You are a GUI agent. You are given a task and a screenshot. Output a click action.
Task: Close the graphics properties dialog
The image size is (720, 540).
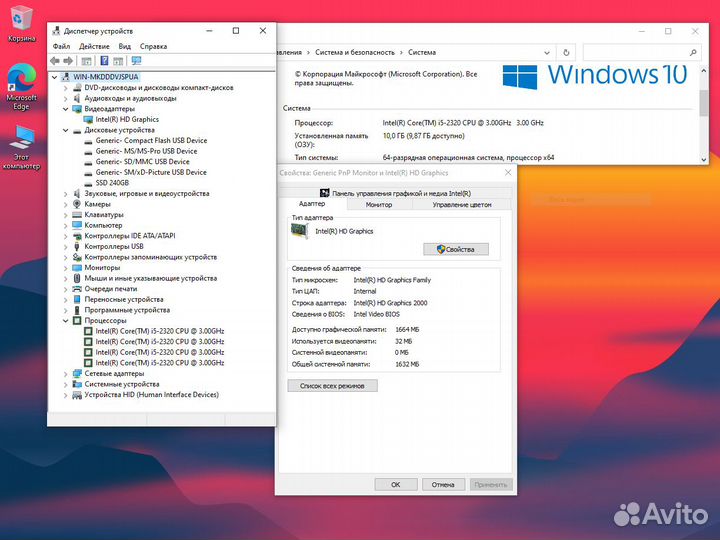click(x=508, y=173)
